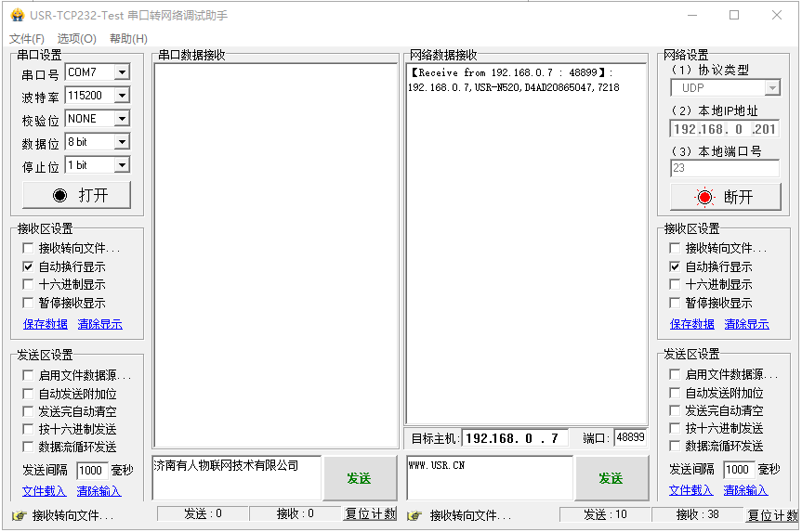Enable network-side 自动发送附加位 checkbox

(675, 393)
